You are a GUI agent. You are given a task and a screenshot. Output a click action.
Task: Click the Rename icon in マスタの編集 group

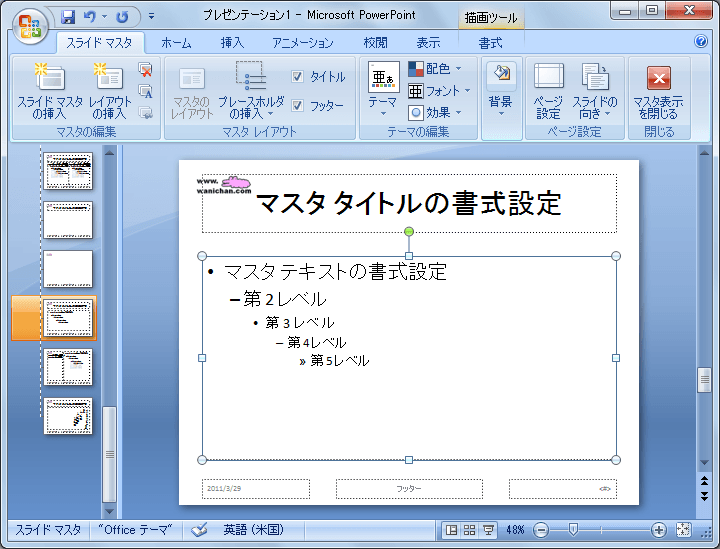point(146,91)
